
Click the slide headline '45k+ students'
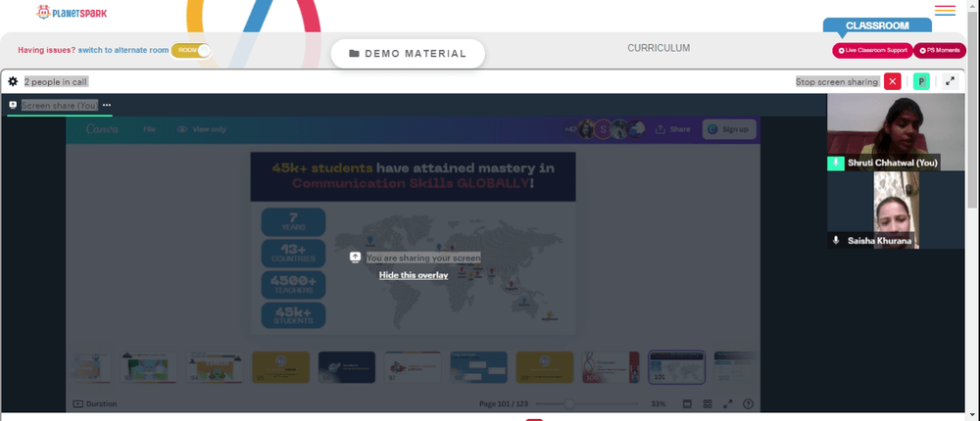(x=321, y=168)
